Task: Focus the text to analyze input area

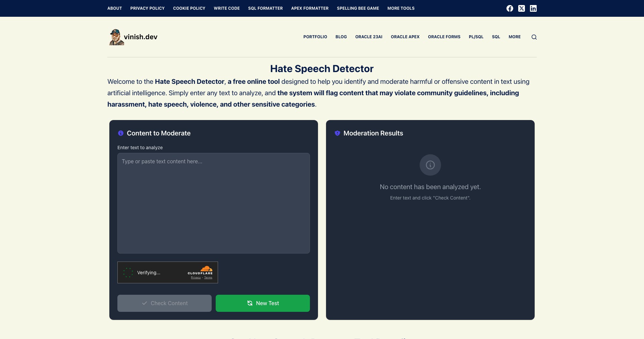Action: pos(214,203)
